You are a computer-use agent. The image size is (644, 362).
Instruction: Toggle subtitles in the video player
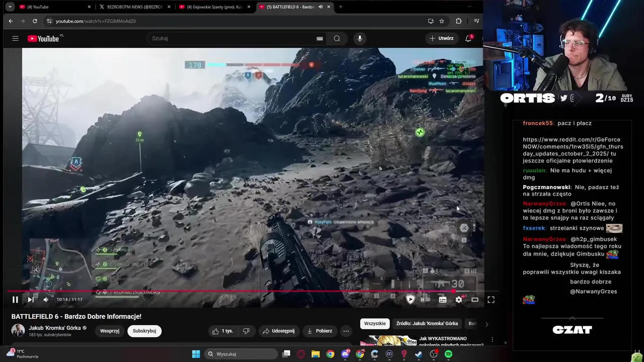pyautogui.click(x=442, y=300)
